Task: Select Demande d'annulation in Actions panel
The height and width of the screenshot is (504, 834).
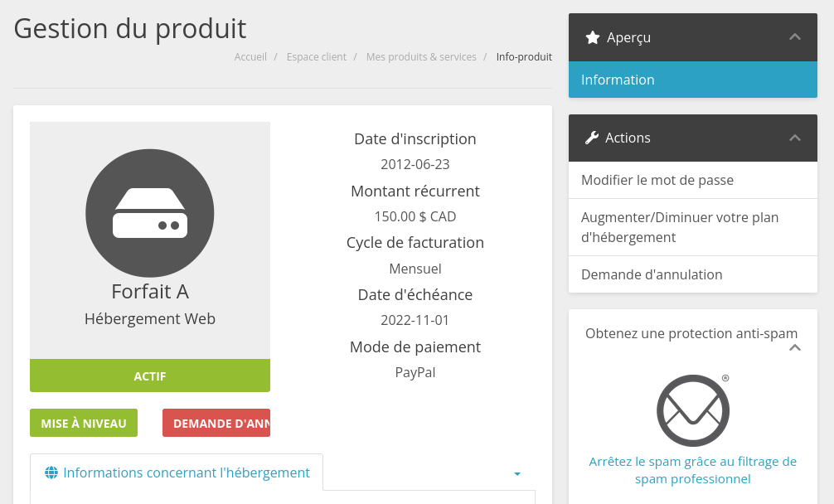Action: [x=652, y=274]
